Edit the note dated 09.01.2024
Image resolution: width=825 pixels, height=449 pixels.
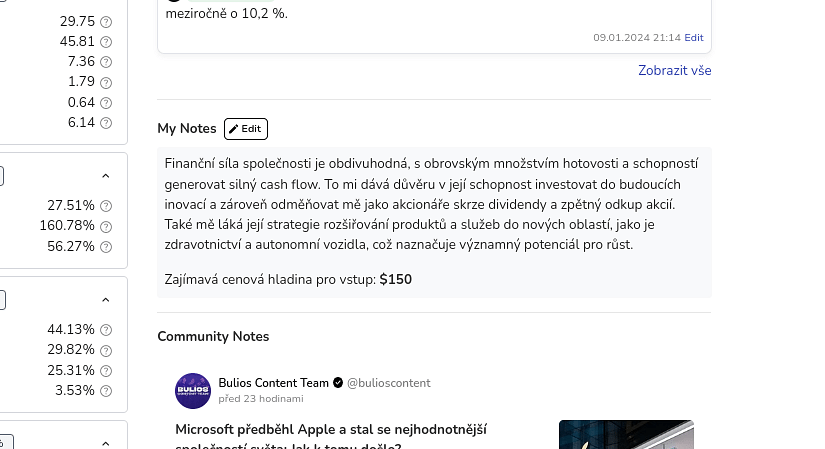693,37
